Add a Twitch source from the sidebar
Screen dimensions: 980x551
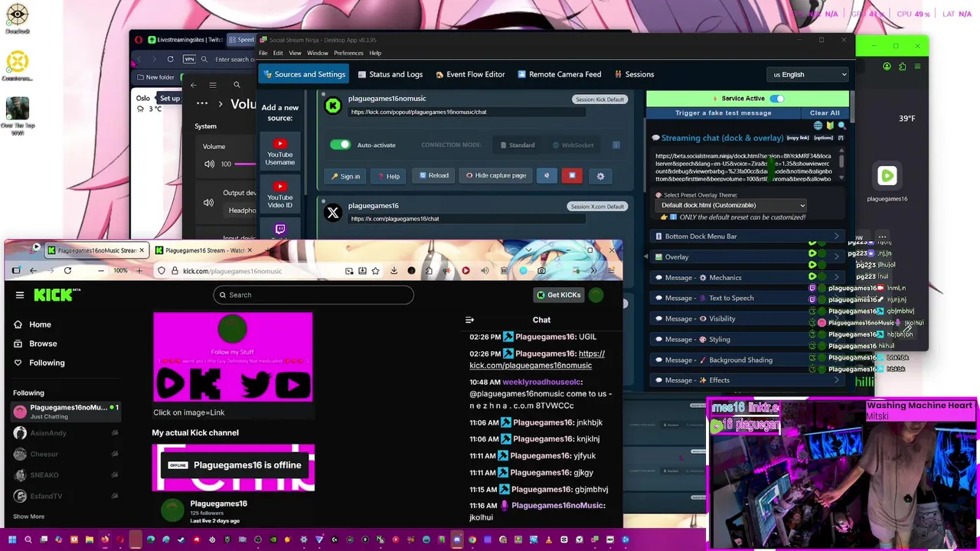pyautogui.click(x=280, y=230)
